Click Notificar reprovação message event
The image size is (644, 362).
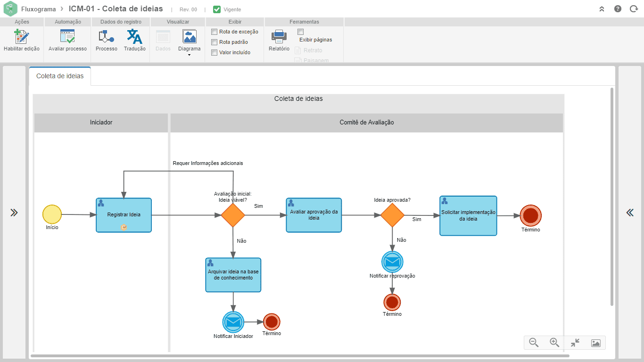[392, 261]
